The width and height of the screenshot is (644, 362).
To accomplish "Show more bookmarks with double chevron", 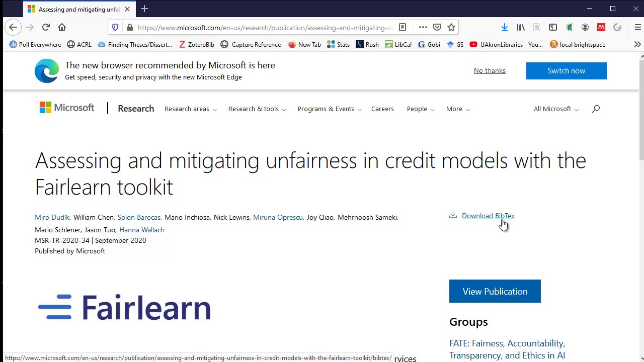I will coord(637,44).
